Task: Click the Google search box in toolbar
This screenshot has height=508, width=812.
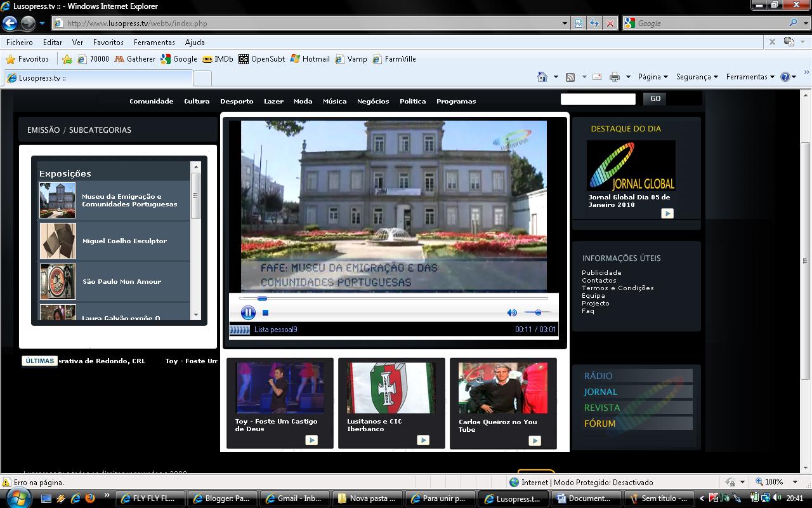Action: pos(709,23)
